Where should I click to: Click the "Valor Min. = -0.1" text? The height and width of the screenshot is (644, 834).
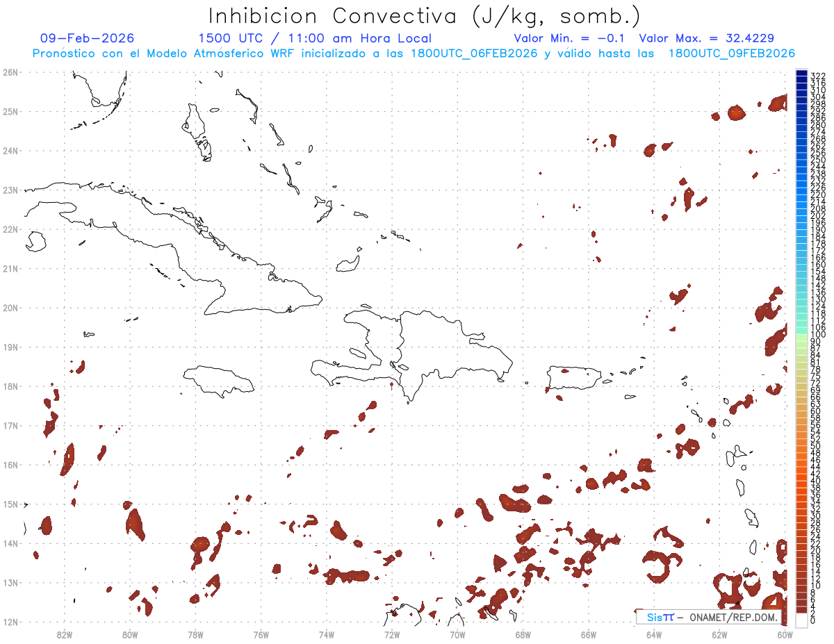tap(569, 38)
